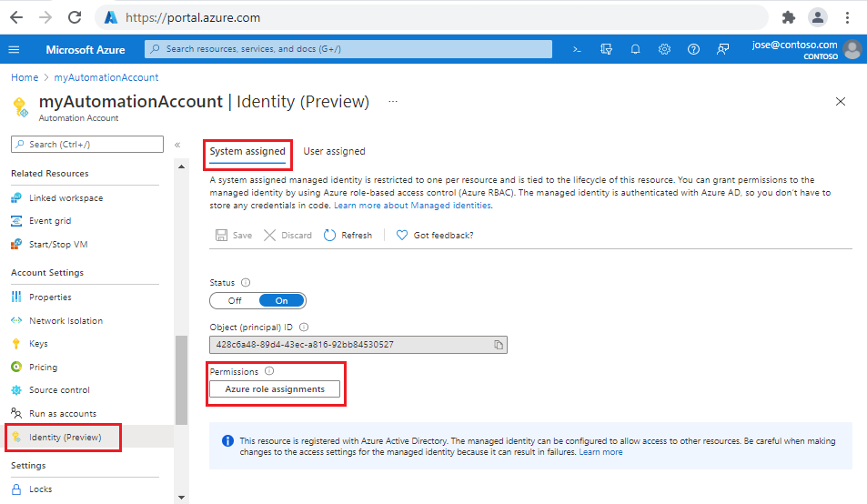Switch to the User assigned tab

point(334,152)
